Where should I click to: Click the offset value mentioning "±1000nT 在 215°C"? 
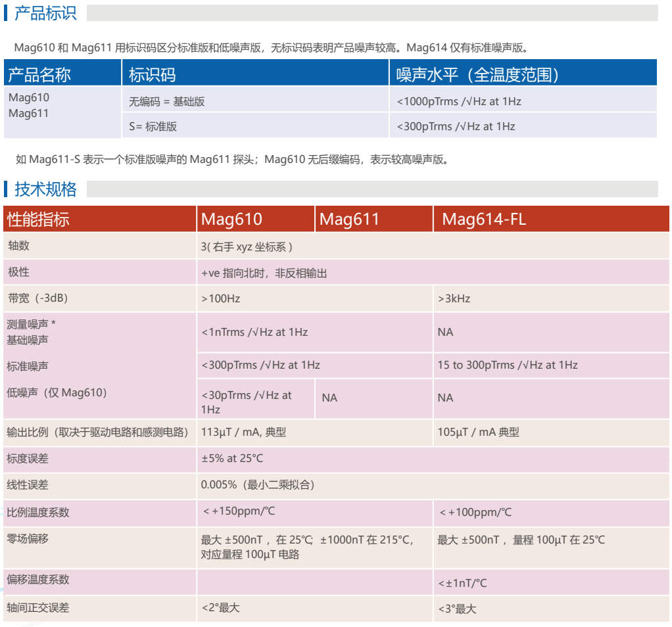307,547
